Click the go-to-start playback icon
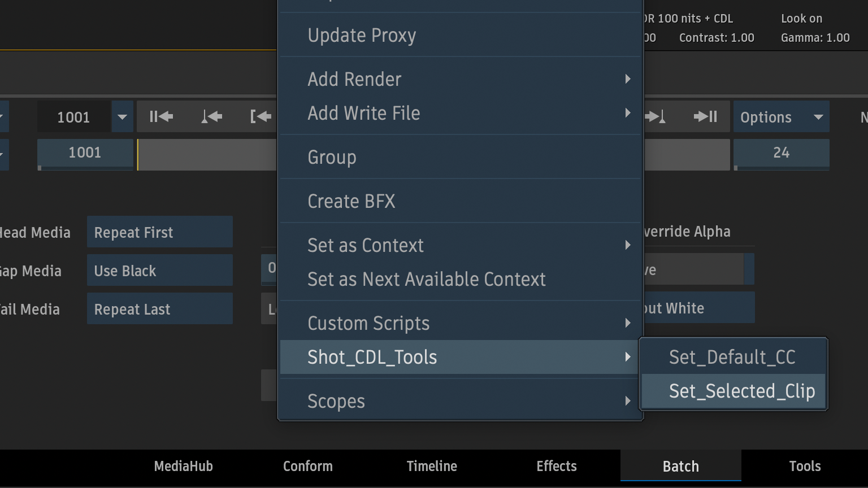Screen dimensions: 868x488 (161, 117)
